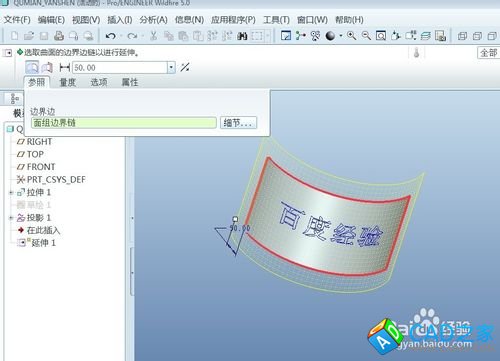
Task: Switch to the 属性 tab
Action: [x=130, y=82]
